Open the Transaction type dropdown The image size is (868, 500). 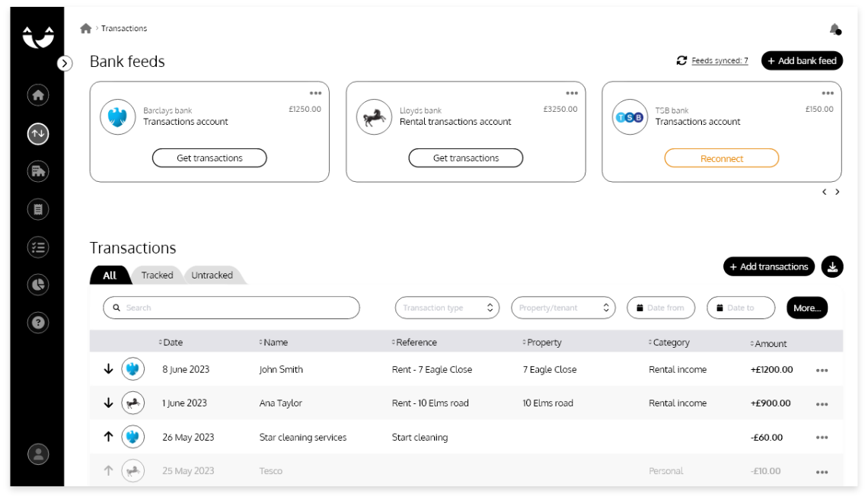point(445,307)
